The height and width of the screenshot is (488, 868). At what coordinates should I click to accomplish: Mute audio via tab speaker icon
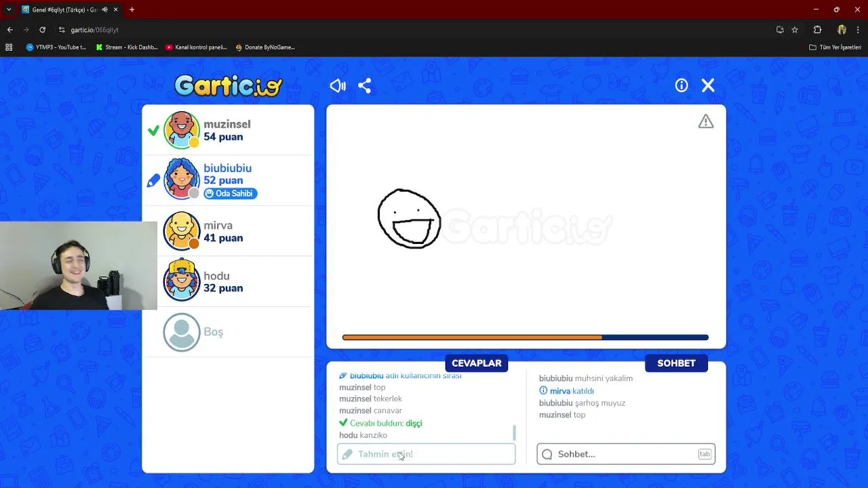104,9
